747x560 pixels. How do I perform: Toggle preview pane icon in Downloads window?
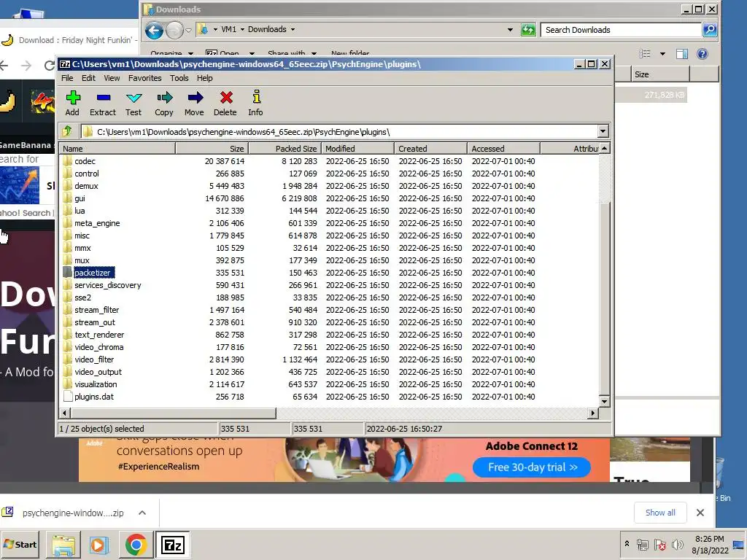click(x=682, y=54)
